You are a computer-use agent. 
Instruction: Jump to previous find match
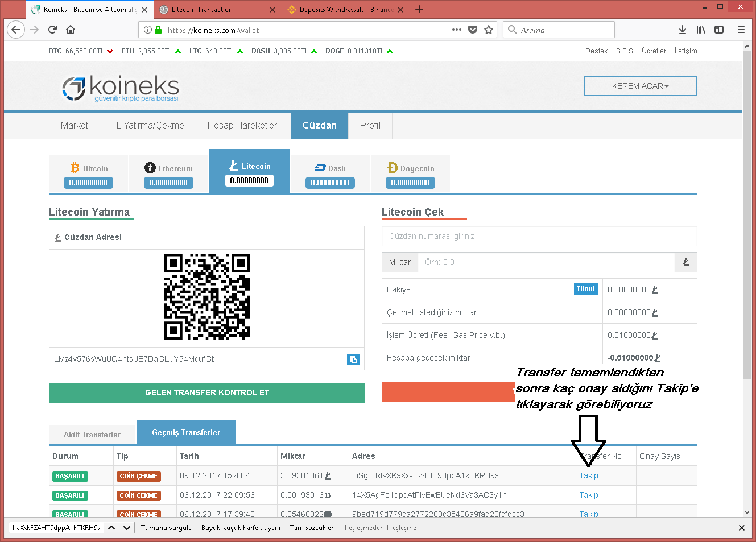click(x=111, y=528)
